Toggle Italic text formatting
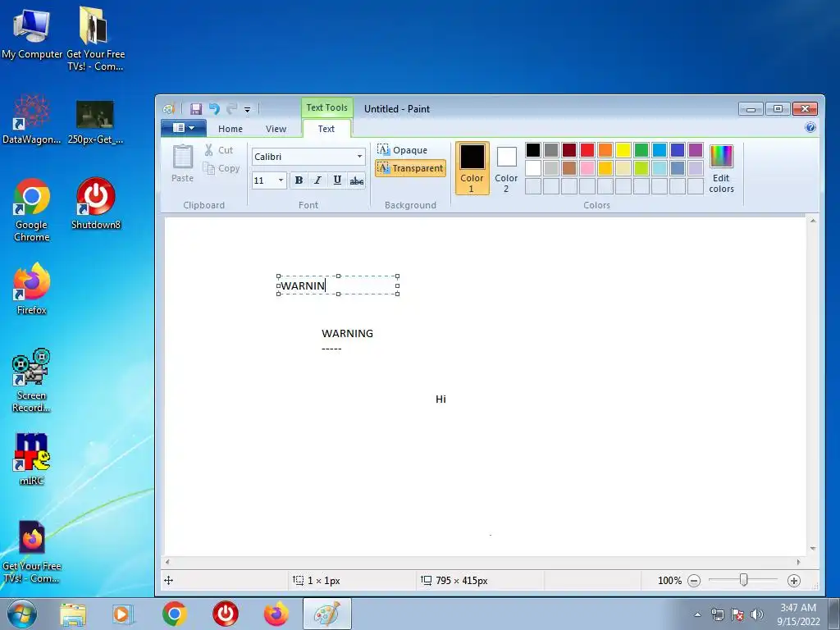The image size is (840, 630). 317,180
